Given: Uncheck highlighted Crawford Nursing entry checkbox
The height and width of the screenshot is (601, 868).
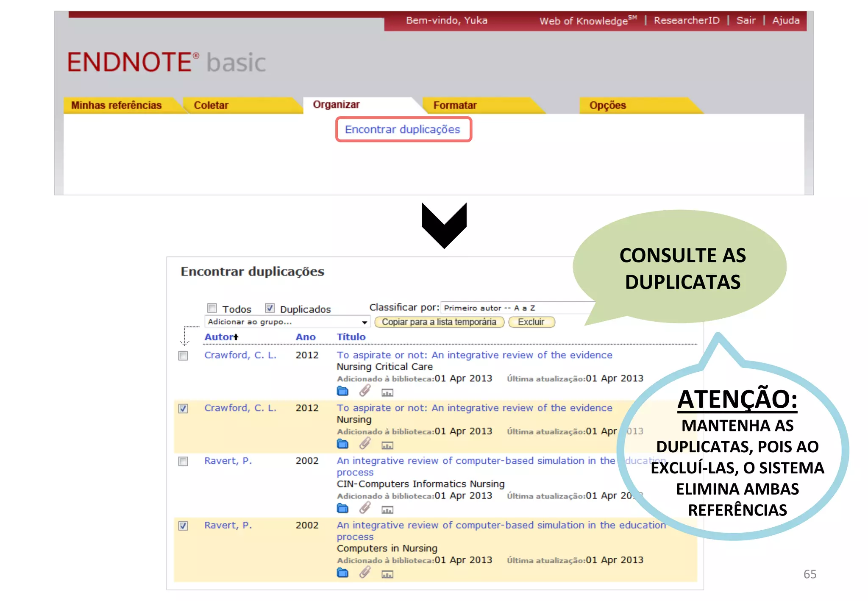Looking at the screenshot, I should click(183, 409).
